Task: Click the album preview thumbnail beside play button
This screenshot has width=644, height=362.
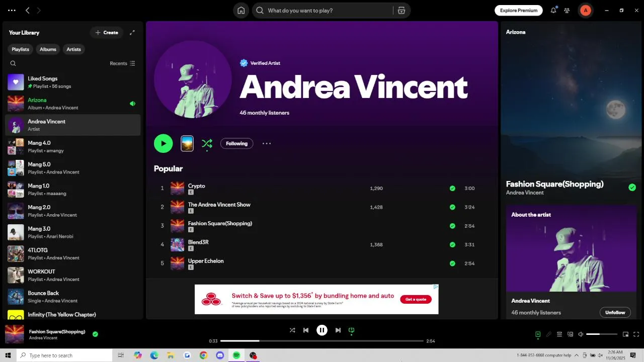Action: (x=187, y=143)
